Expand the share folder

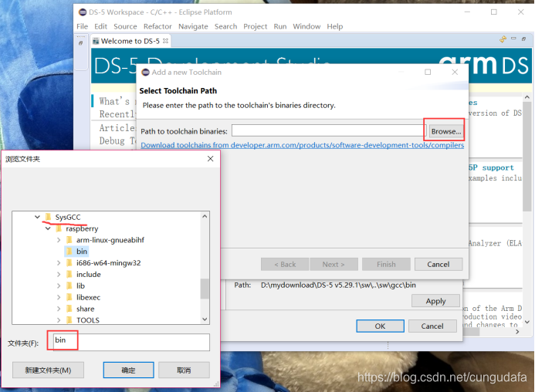tap(59, 309)
